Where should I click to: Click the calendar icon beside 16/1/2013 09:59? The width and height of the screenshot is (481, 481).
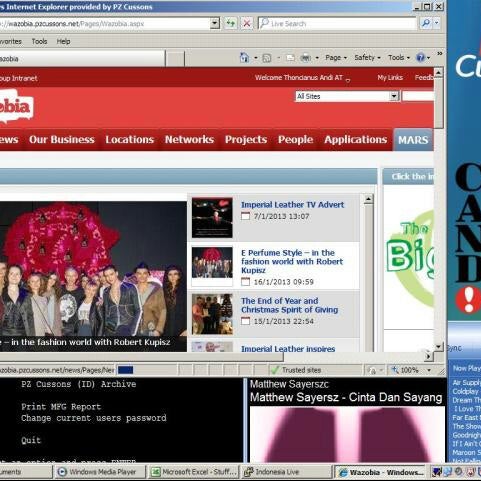click(x=245, y=282)
